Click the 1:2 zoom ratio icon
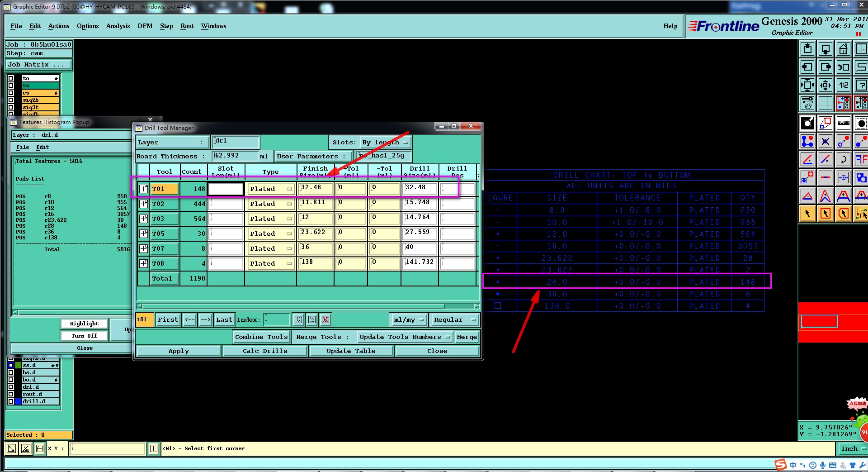 843,85
